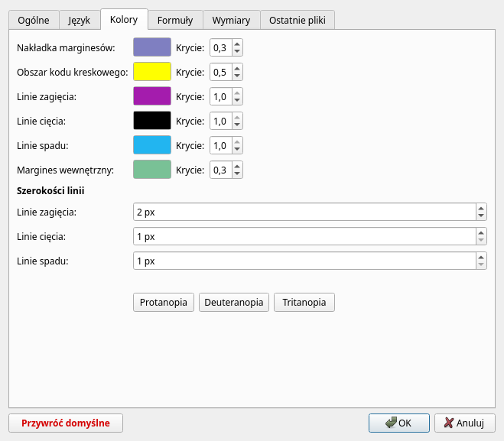
Task: Apply the Tritanopia color preset
Action: coord(304,303)
